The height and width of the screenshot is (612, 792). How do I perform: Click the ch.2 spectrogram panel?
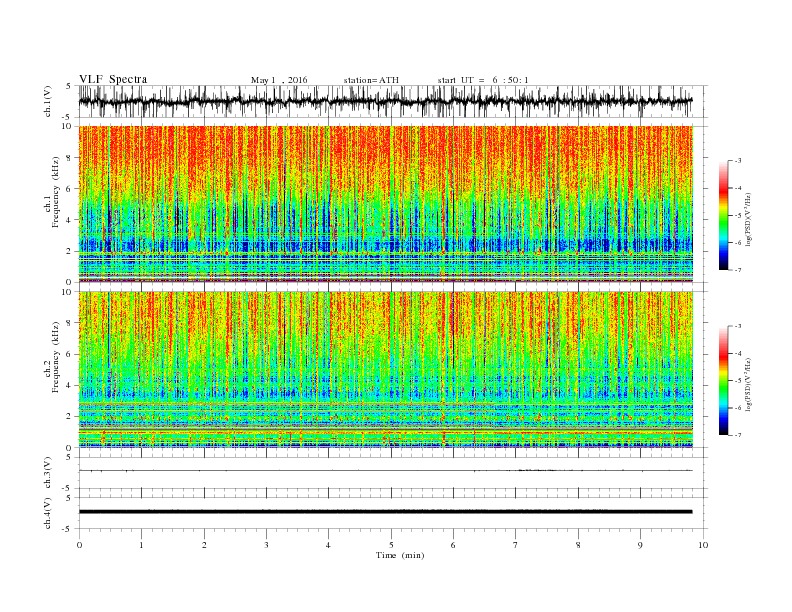point(386,369)
